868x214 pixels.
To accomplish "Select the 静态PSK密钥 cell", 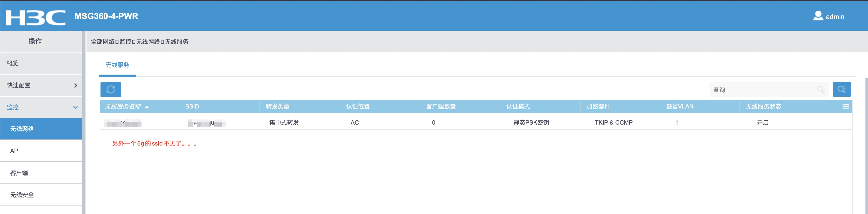I will (x=531, y=122).
